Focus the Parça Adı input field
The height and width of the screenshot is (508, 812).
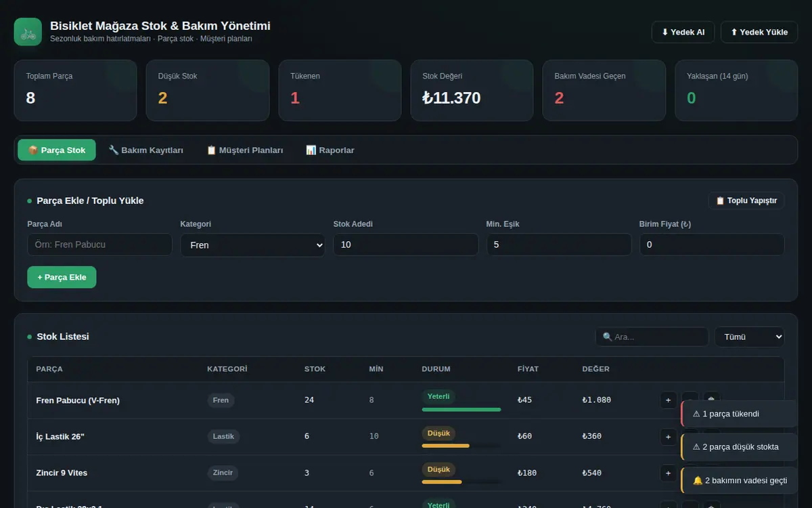(99, 245)
